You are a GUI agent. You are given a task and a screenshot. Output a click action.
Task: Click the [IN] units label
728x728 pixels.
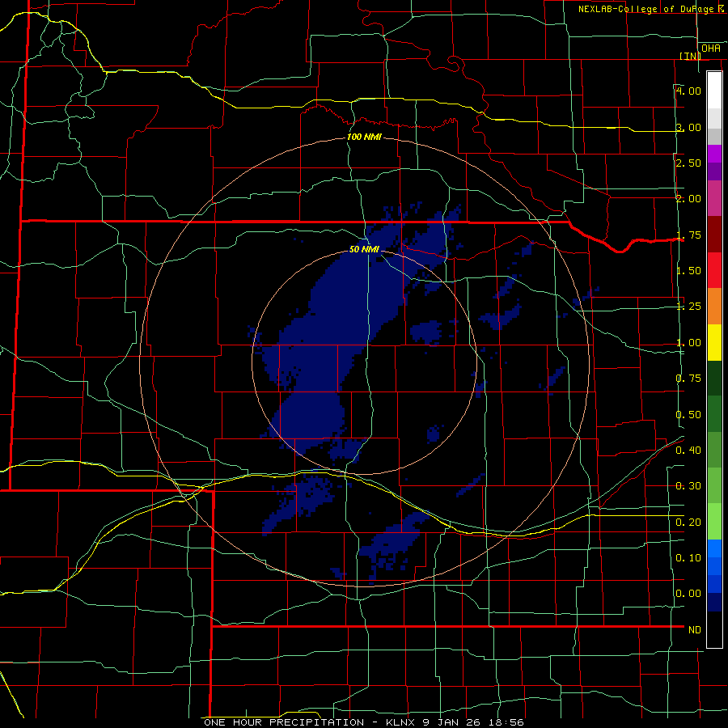691,56
